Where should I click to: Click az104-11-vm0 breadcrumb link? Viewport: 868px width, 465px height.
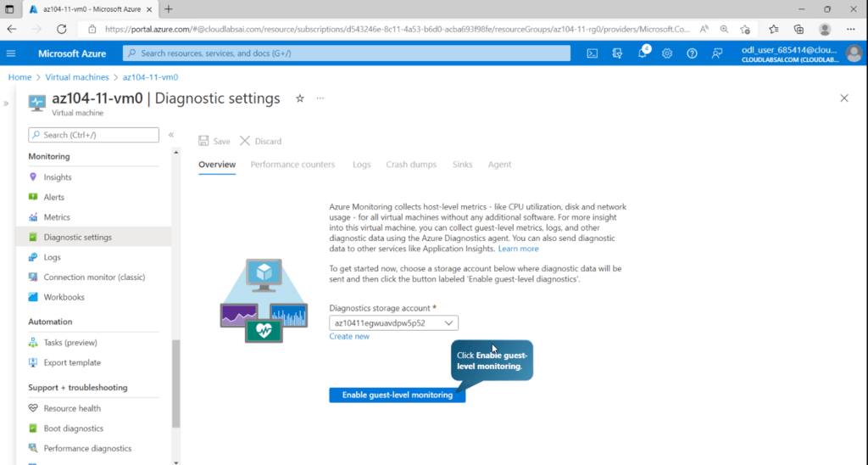(151, 77)
